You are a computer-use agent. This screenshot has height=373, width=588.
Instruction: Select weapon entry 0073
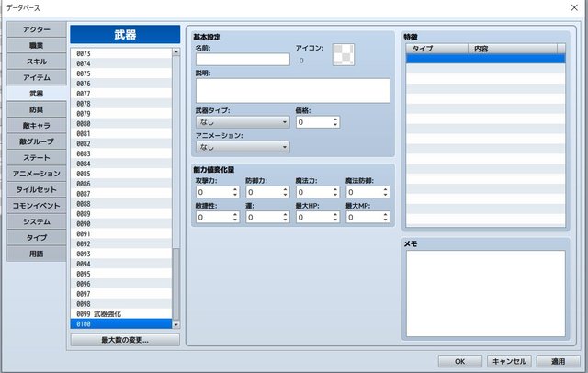[x=121, y=53]
